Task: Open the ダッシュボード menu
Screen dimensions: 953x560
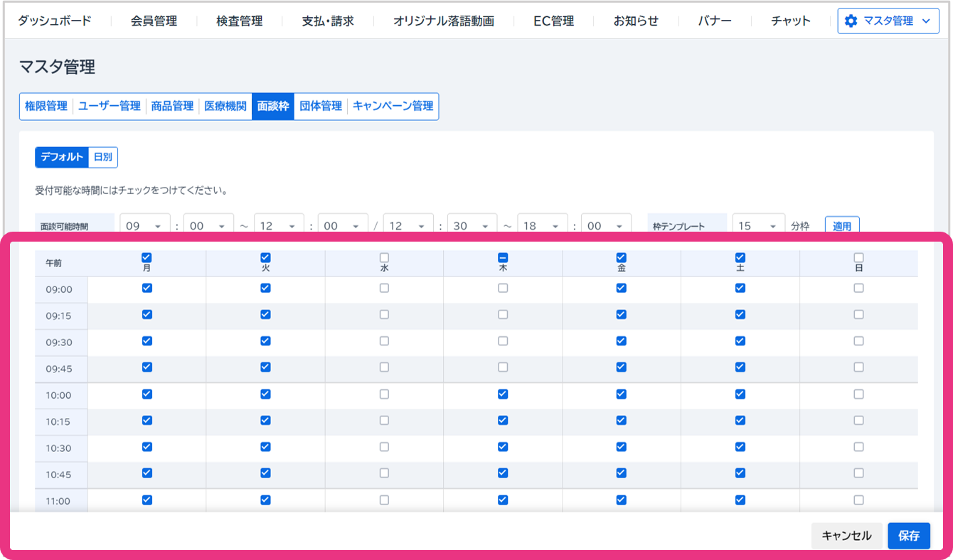Action: [x=55, y=21]
